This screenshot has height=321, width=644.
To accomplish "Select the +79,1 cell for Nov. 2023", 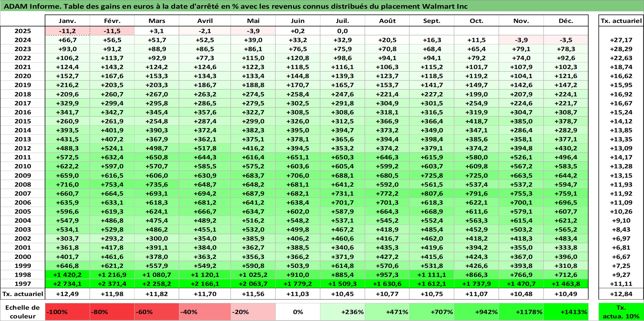I will click(x=521, y=49).
